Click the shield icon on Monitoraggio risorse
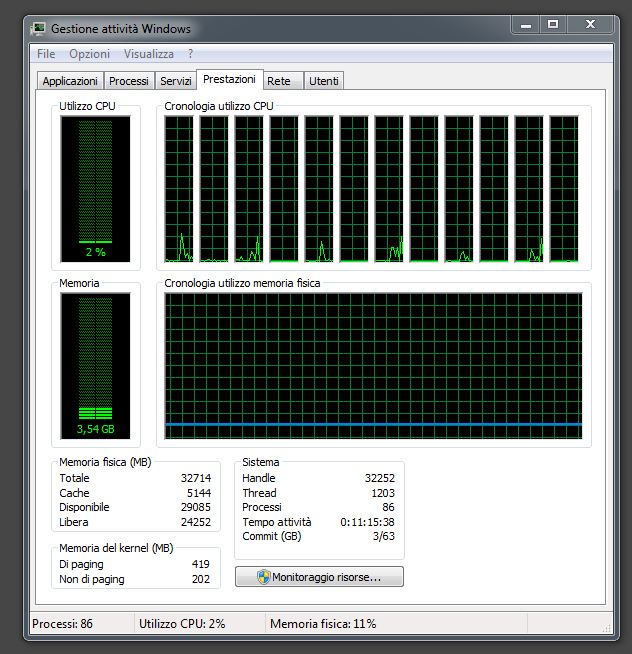632x654 pixels. tap(263, 577)
